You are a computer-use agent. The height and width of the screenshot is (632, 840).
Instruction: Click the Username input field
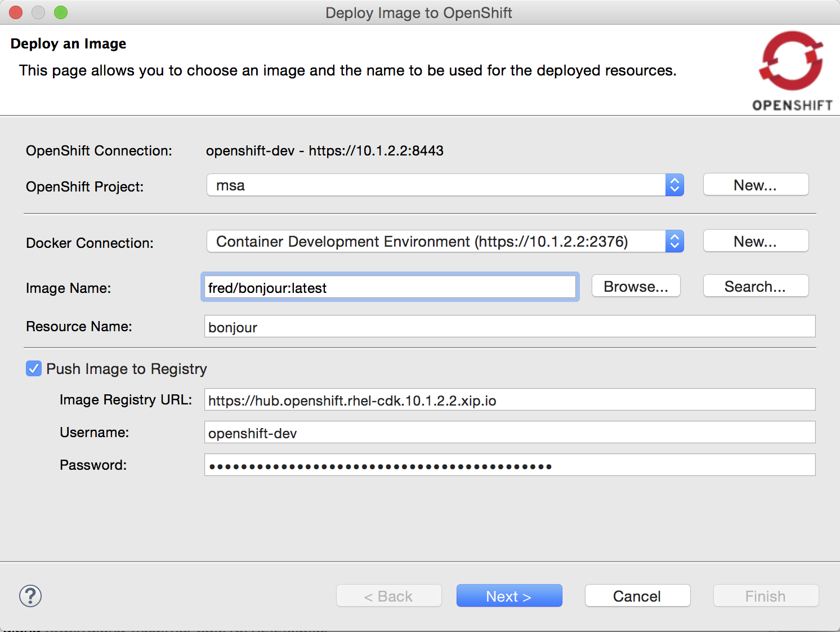[509, 433]
